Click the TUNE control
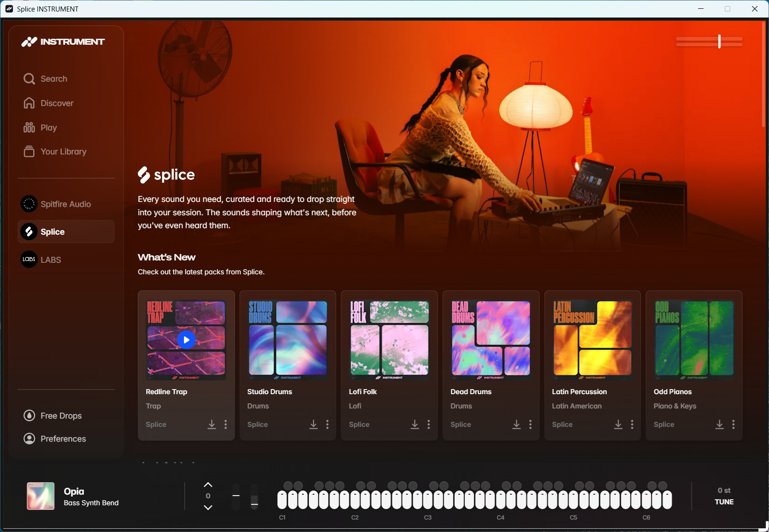769x532 pixels. [x=724, y=502]
